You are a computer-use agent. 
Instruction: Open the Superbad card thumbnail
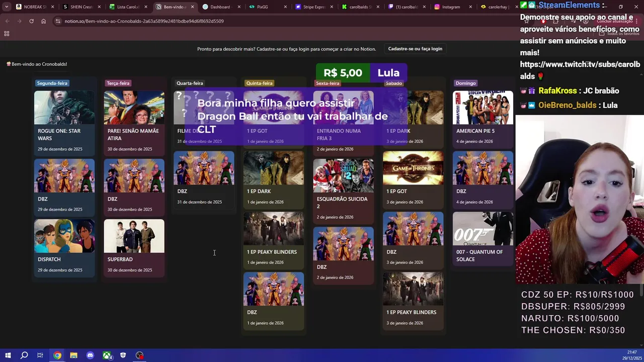tap(134, 236)
